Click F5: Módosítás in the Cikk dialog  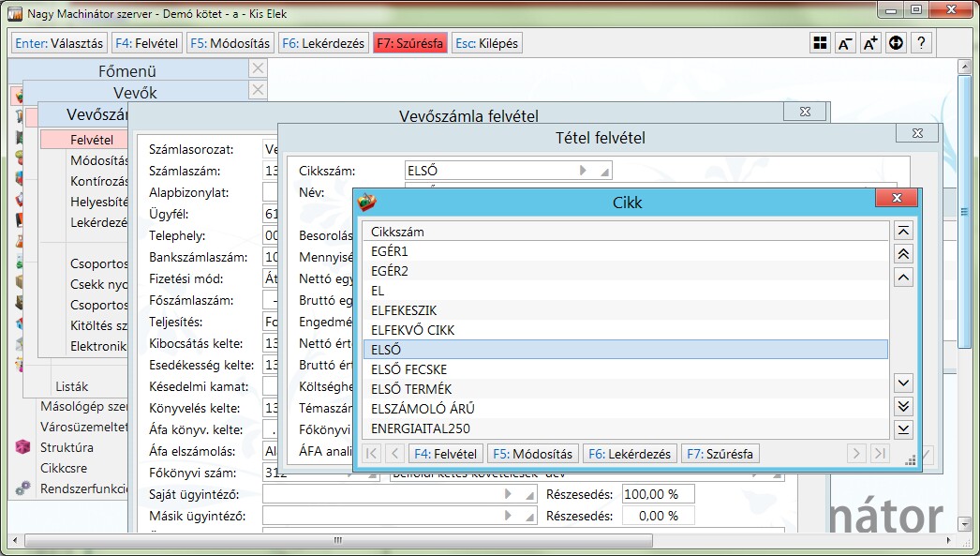(x=531, y=454)
